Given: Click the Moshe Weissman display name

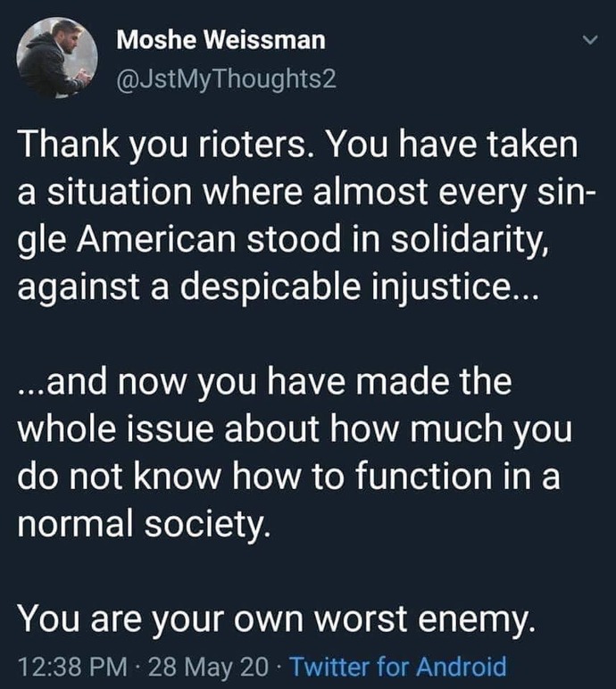Looking at the screenshot, I should (221, 40).
